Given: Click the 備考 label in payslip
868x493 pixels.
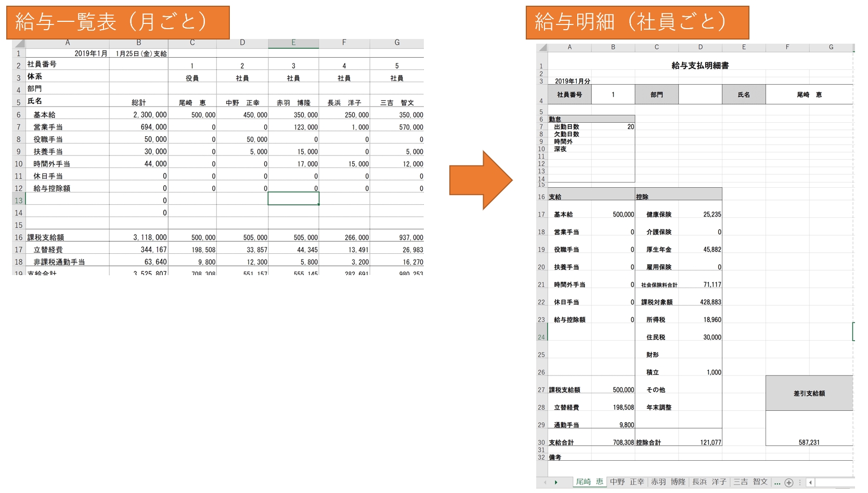Looking at the screenshot, I should [x=555, y=457].
